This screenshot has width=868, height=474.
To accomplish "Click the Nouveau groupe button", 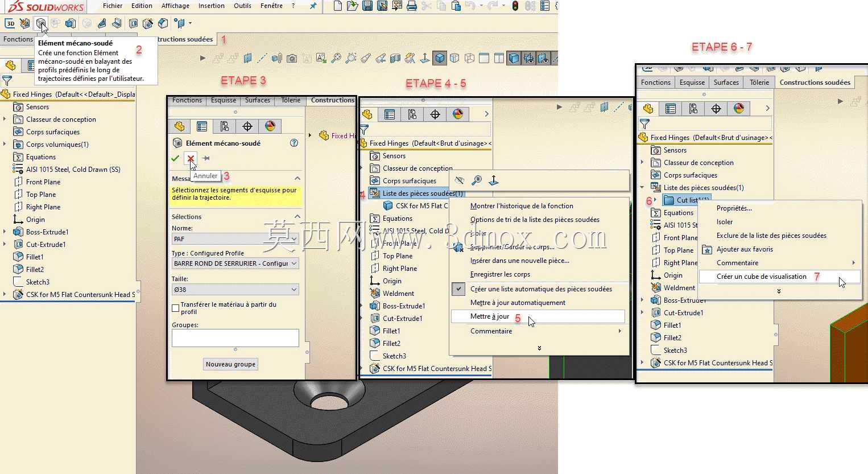I will tap(231, 364).
